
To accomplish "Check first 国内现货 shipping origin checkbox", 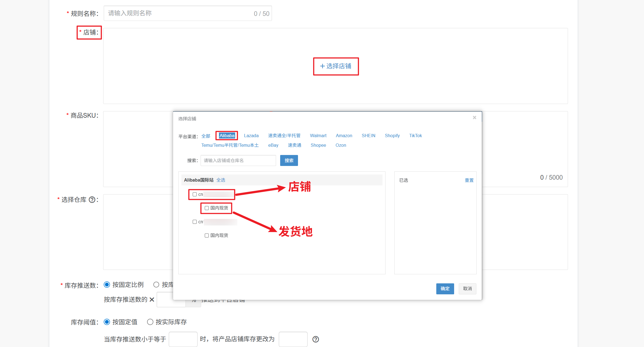I will point(207,208).
